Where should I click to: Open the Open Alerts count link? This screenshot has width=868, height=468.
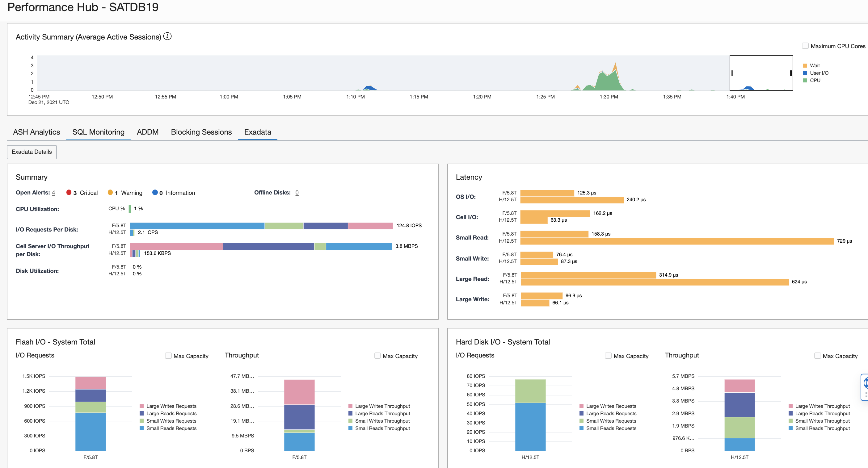pos(53,193)
